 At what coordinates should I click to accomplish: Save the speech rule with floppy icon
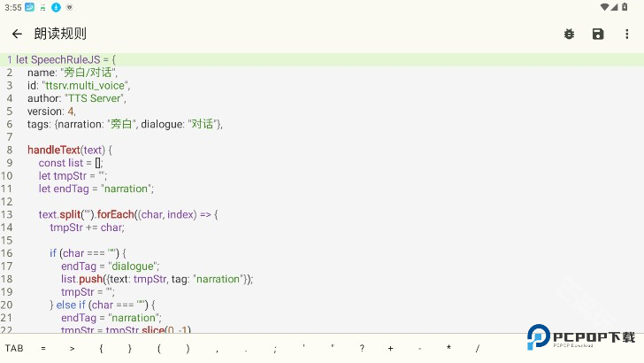pos(598,34)
